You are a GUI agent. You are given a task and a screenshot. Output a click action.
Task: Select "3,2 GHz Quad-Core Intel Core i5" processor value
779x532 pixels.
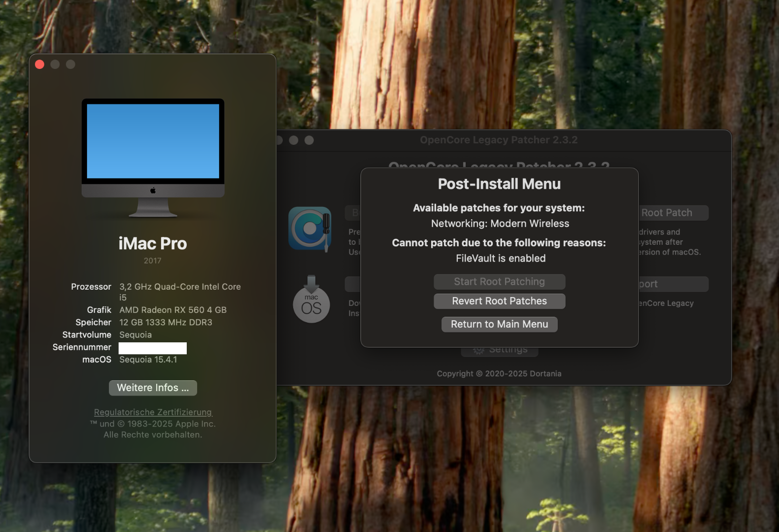click(x=180, y=292)
